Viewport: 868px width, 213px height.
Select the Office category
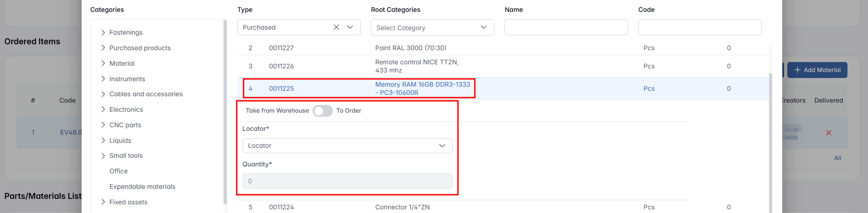[x=119, y=171]
